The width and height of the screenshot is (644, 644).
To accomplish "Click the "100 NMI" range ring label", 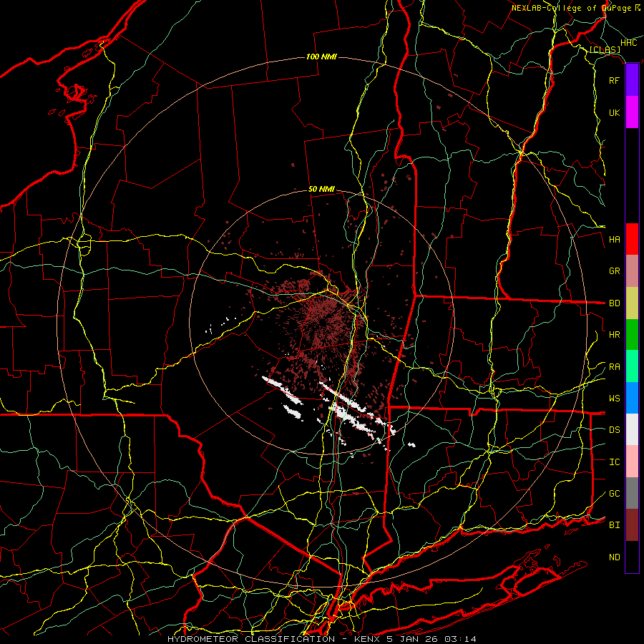I will click(x=321, y=57).
